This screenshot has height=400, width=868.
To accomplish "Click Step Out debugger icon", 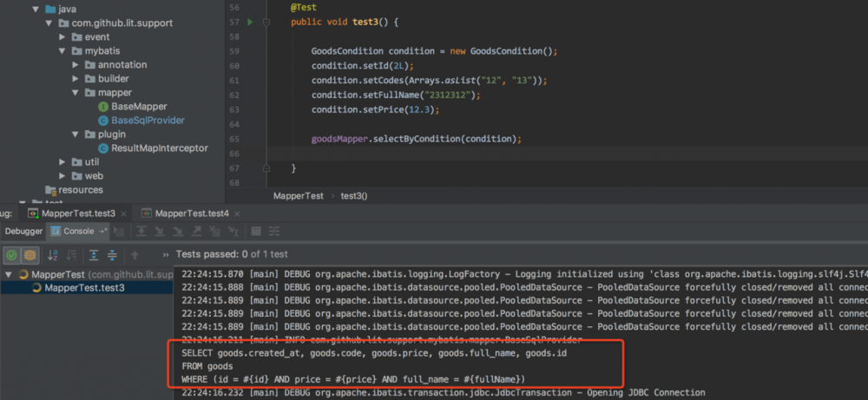I will pyautogui.click(x=196, y=232).
